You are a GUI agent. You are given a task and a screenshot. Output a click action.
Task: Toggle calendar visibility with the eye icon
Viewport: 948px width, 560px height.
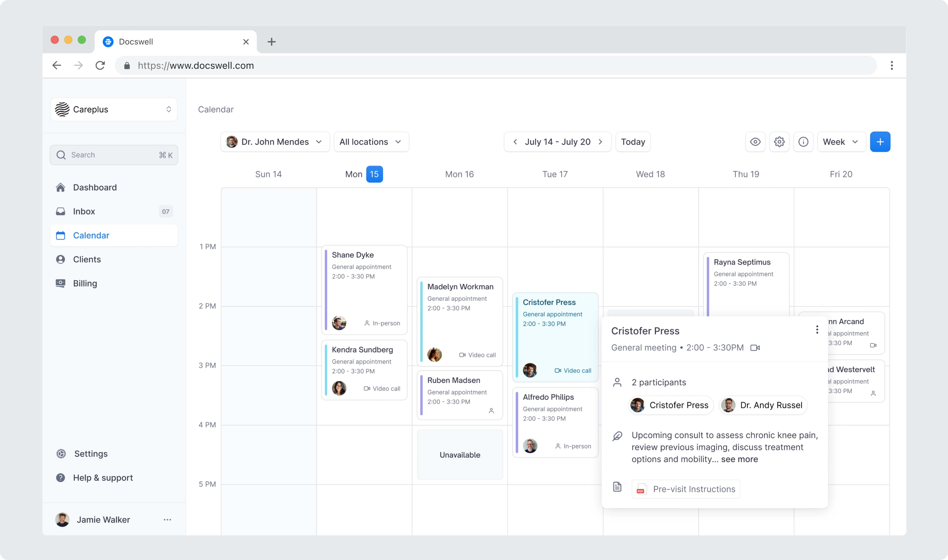coord(755,142)
